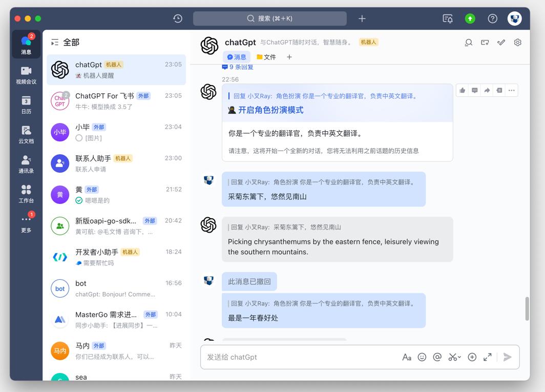
Task: Open the 日历 calendar sidebar icon
Action: 26,104
